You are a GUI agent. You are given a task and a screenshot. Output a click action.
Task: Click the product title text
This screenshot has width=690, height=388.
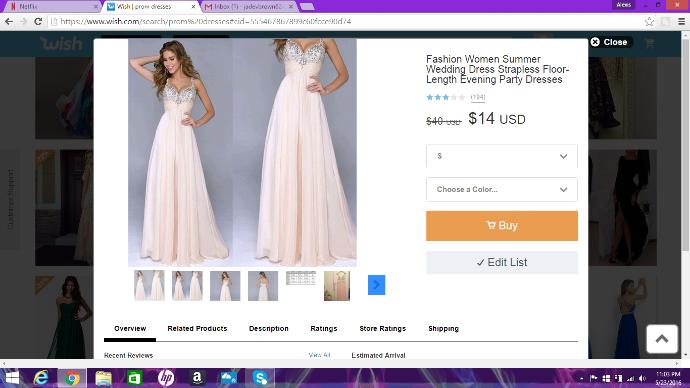pos(497,70)
